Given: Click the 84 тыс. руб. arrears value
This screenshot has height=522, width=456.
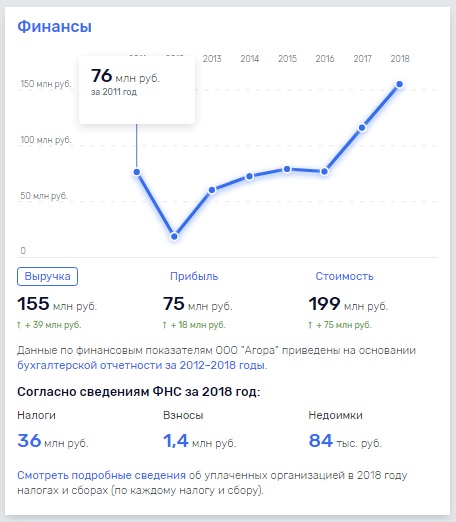Looking at the screenshot, I should [345, 441].
